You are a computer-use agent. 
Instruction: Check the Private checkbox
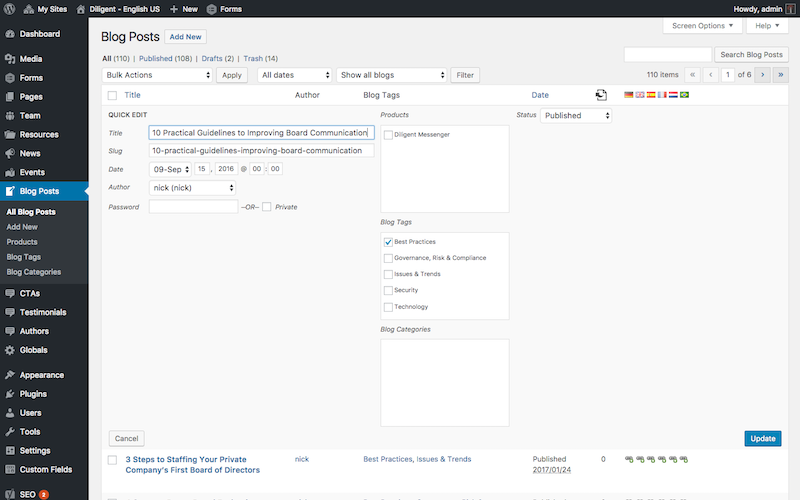tap(266, 207)
